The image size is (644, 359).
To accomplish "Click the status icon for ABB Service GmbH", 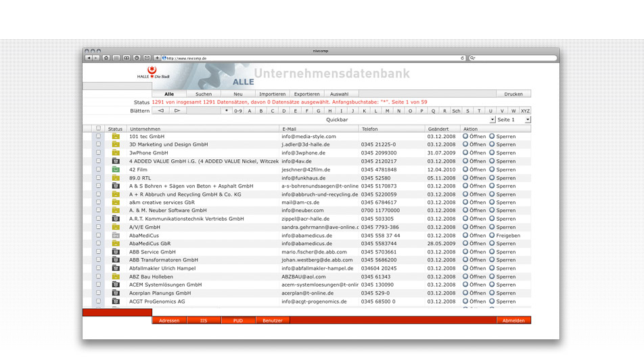I will pyautogui.click(x=116, y=252).
